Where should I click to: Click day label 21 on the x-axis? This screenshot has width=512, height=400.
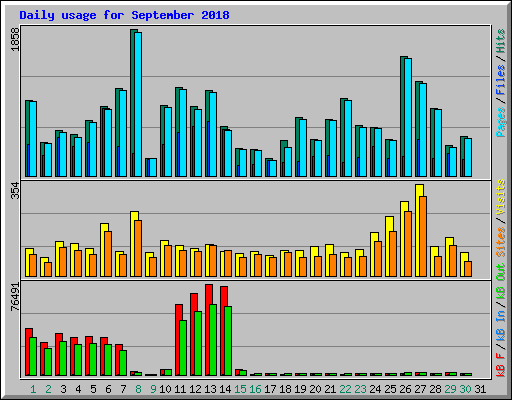coord(330,389)
